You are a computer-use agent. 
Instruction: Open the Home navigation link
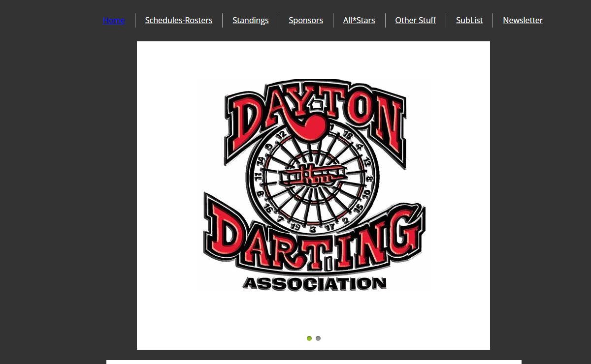point(114,20)
